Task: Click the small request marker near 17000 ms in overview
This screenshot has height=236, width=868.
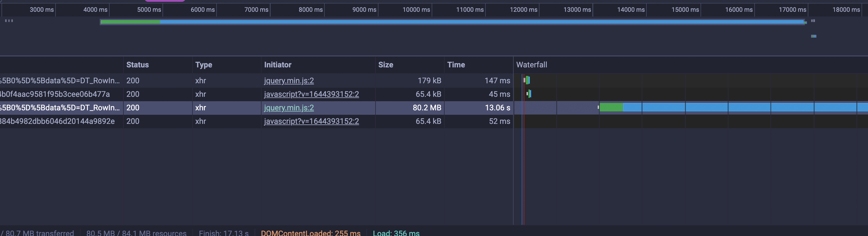Action: point(813,36)
